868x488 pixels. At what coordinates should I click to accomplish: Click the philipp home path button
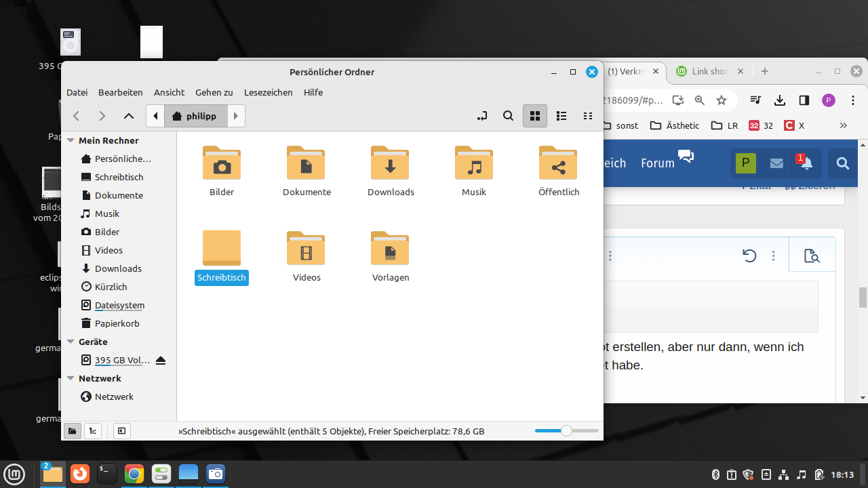[x=195, y=116]
